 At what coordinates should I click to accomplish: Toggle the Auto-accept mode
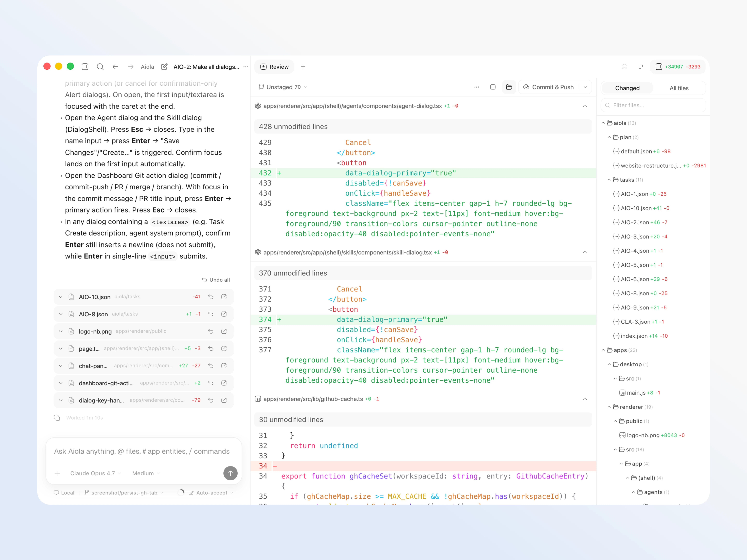[211, 493]
